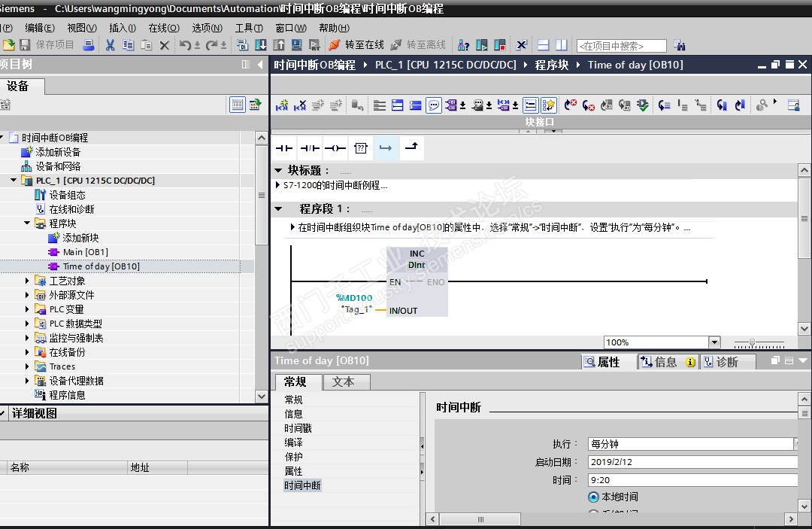Click the compile icon in main toolbar
Screen dimensions: 812x529
[x=242, y=45]
